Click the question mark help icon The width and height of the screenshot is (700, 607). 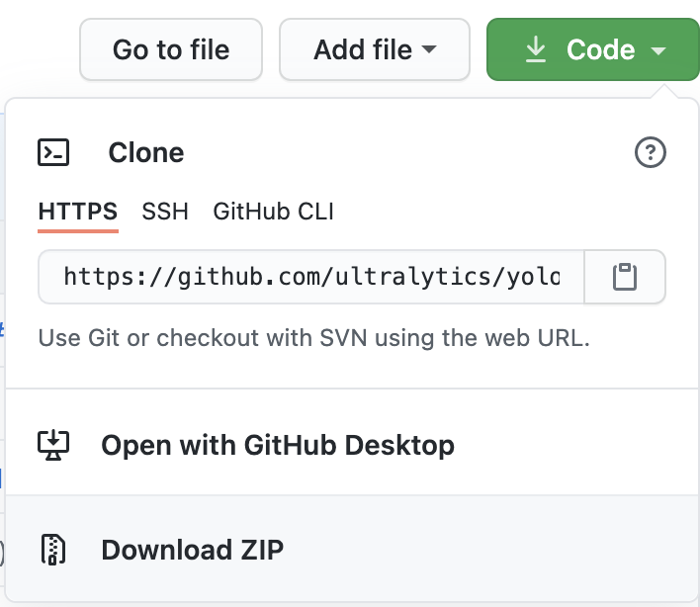tap(650, 153)
